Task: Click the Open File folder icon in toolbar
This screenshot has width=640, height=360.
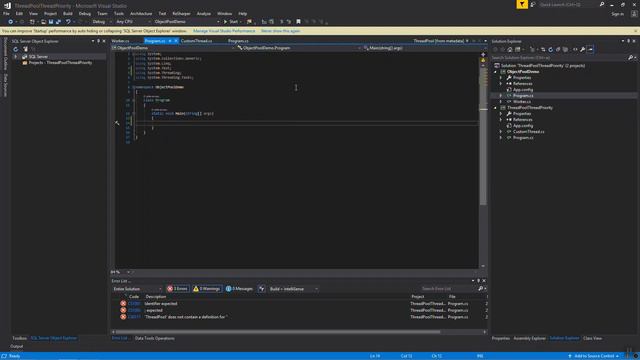Action: [x=43, y=22]
